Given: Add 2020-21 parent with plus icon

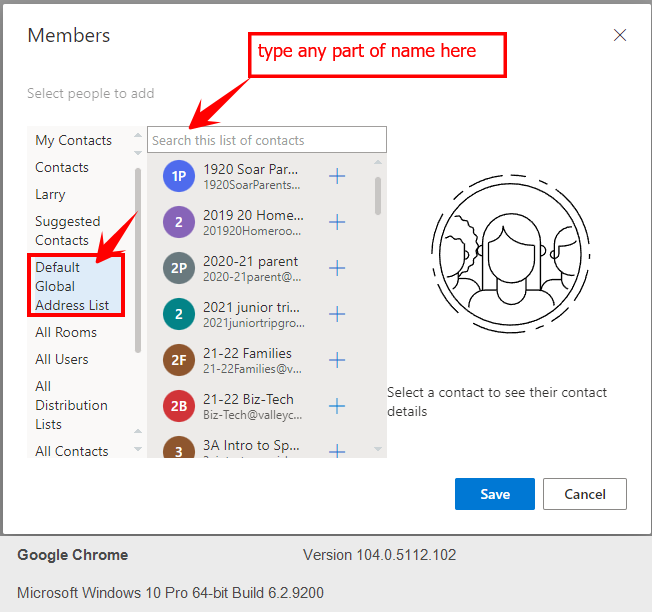Looking at the screenshot, I should pos(337,268).
